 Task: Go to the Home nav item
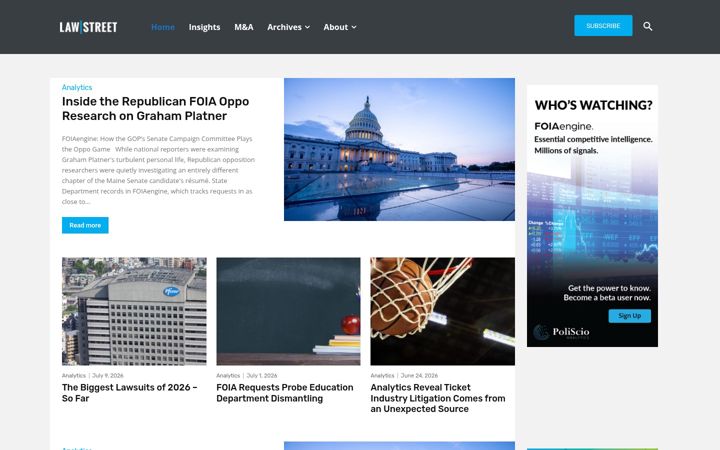[x=163, y=27]
